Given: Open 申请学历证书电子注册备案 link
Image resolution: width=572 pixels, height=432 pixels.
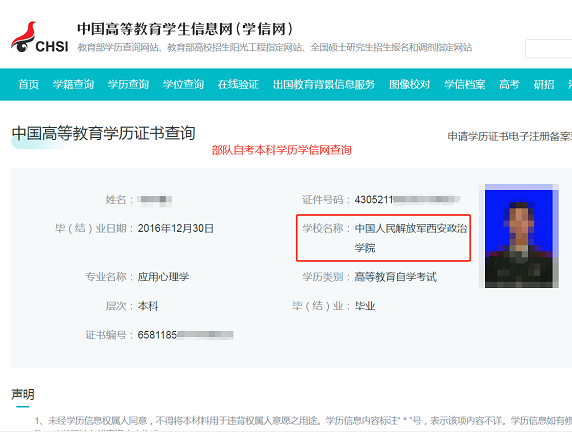Looking at the screenshot, I should pos(510,136).
